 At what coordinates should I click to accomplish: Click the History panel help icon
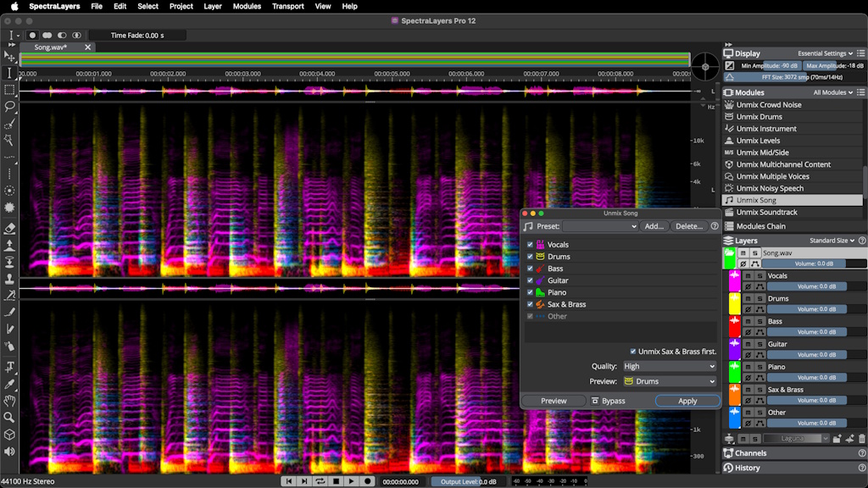(x=862, y=468)
